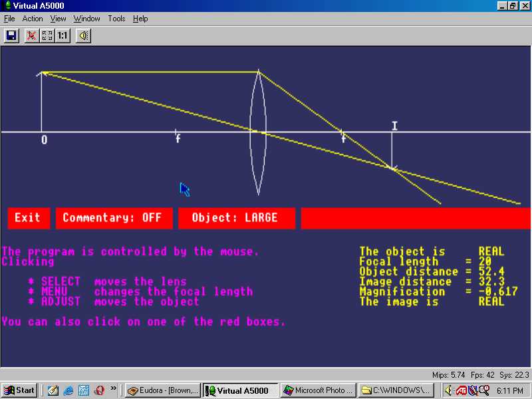
Task: Launch Opera from the quick launch bar
Action: pos(99,390)
